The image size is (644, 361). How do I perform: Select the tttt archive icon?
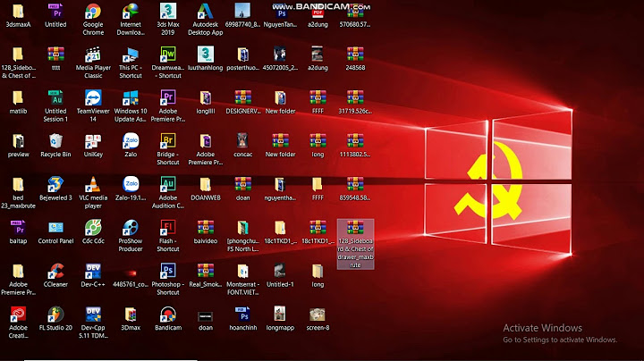[55, 55]
